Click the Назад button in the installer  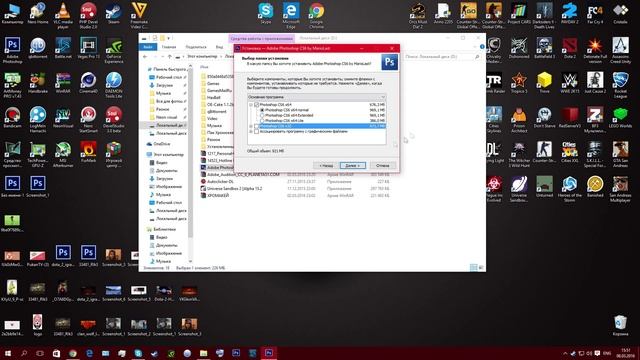click(325, 165)
